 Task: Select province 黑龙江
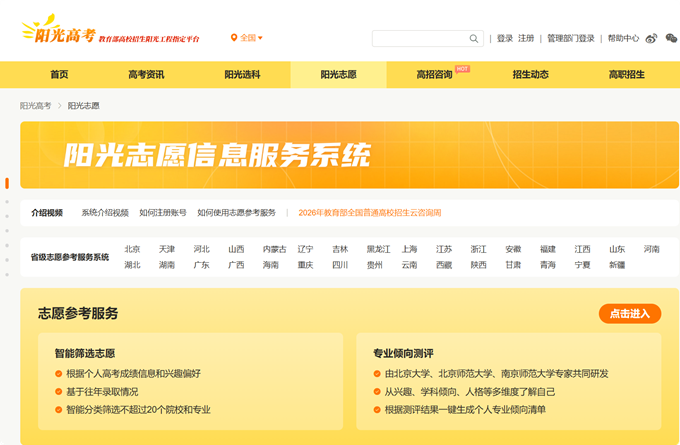coord(379,249)
